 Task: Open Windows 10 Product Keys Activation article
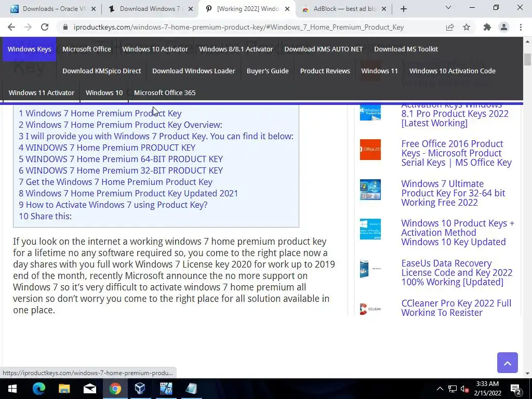point(458,232)
